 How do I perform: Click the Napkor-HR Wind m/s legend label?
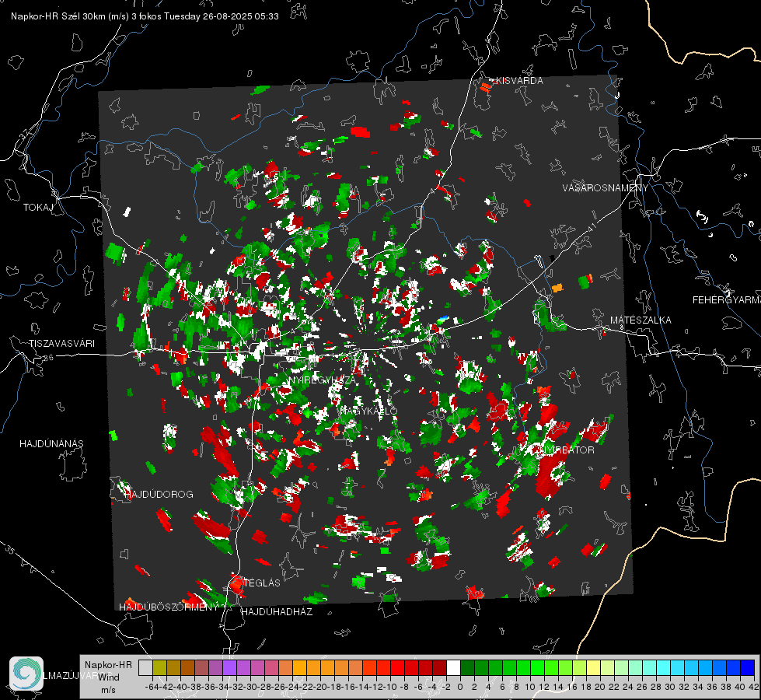point(108,677)
